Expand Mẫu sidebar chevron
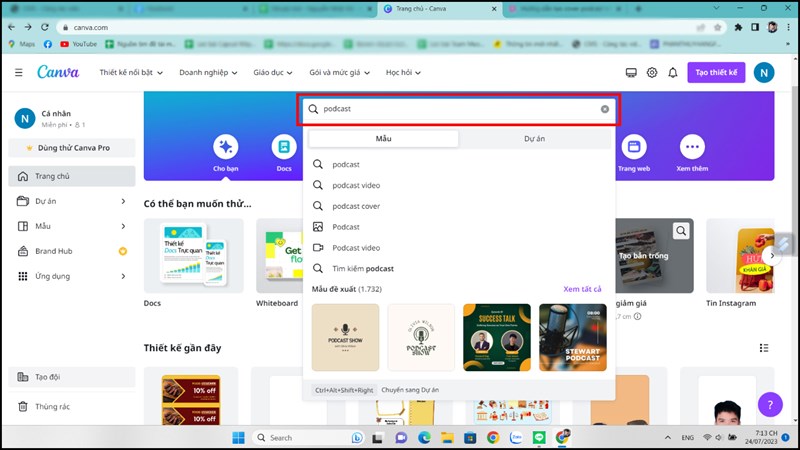This screenshot has height=450, width=800. 123,226
